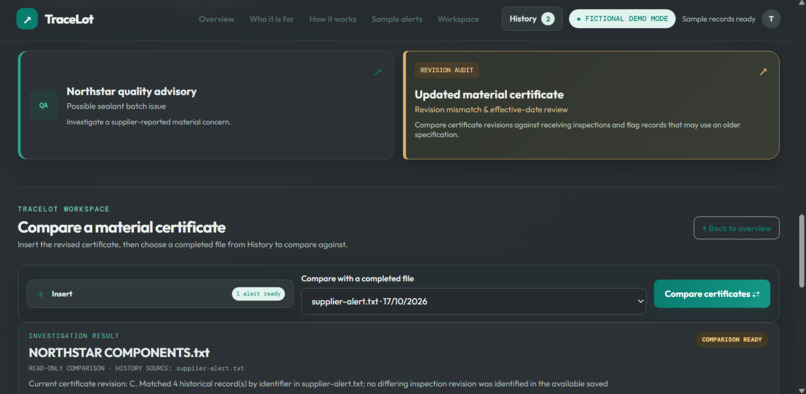This screenshot has height=394, width=806.
Task: Click Revision mismatch & effective-date review text
Action: [x=491, y=110]
